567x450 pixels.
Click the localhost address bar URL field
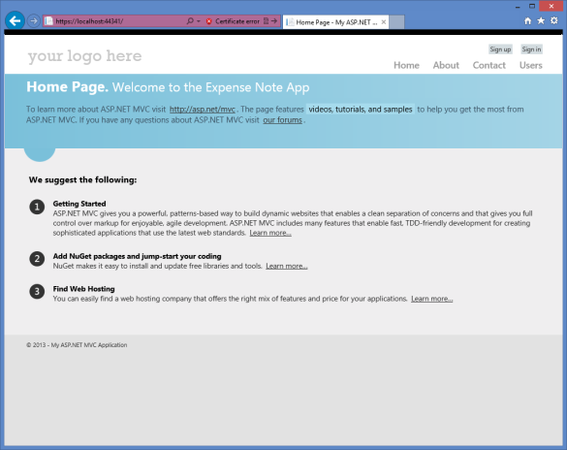pyautogui.click(x=119, y=21)
